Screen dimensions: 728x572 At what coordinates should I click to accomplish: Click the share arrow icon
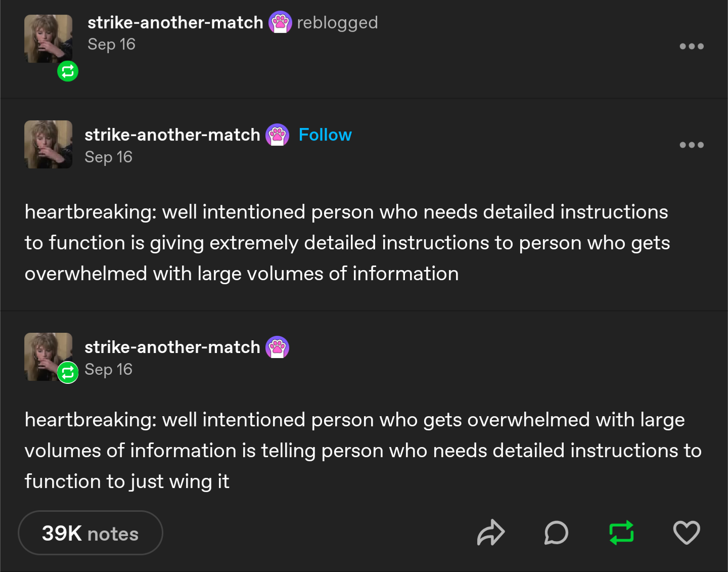(x=490, y=533)
